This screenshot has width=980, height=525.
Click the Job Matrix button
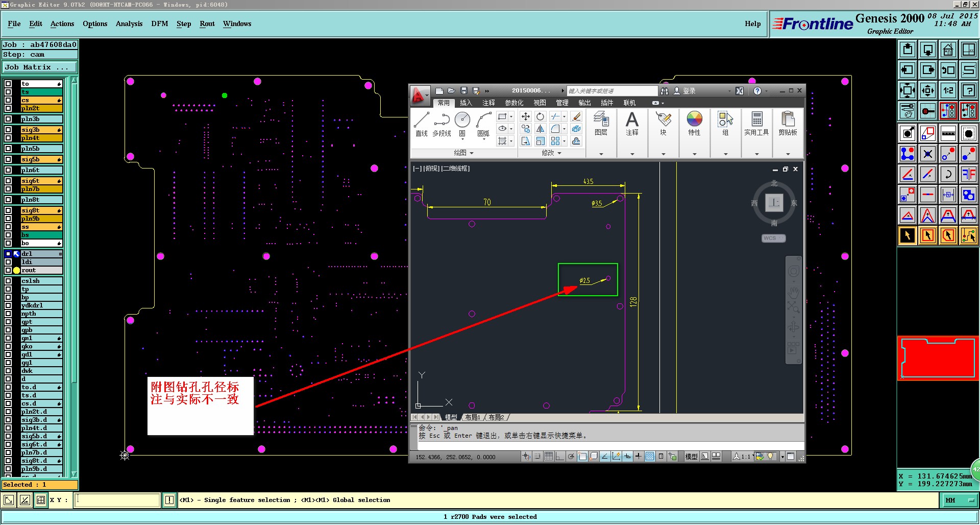tap(39, 67)
